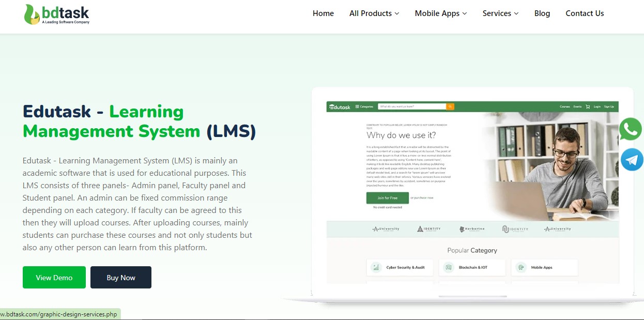This screenshot has height=320, width=644.
Task: Click the Herbertne partner logo in preview
Action: tap(472, 229)
